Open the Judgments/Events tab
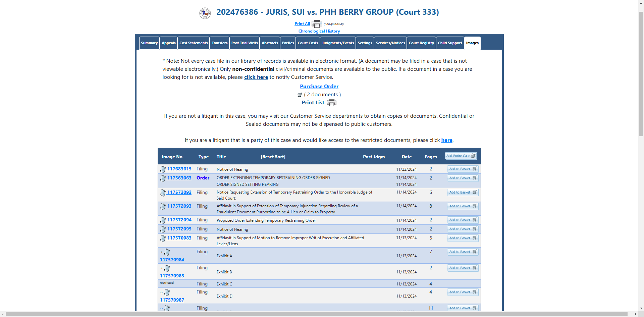This screenshot has height=317, width=644. point(338,43)
